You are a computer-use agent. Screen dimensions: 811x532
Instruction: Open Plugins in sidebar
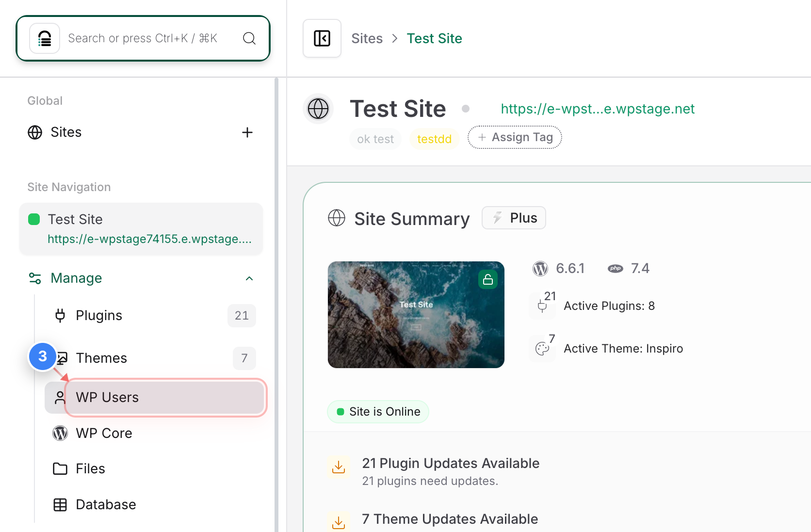click(99, 315)
